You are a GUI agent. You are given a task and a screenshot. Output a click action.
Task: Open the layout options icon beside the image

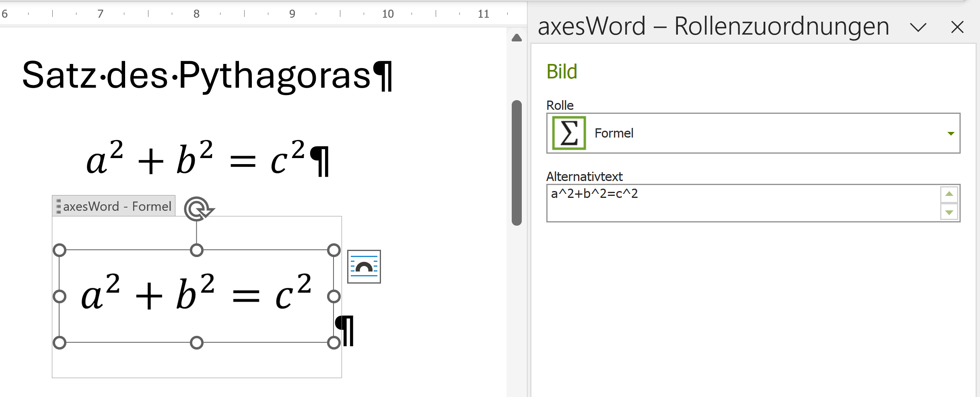pyautogui.click(x=364, y=267)
